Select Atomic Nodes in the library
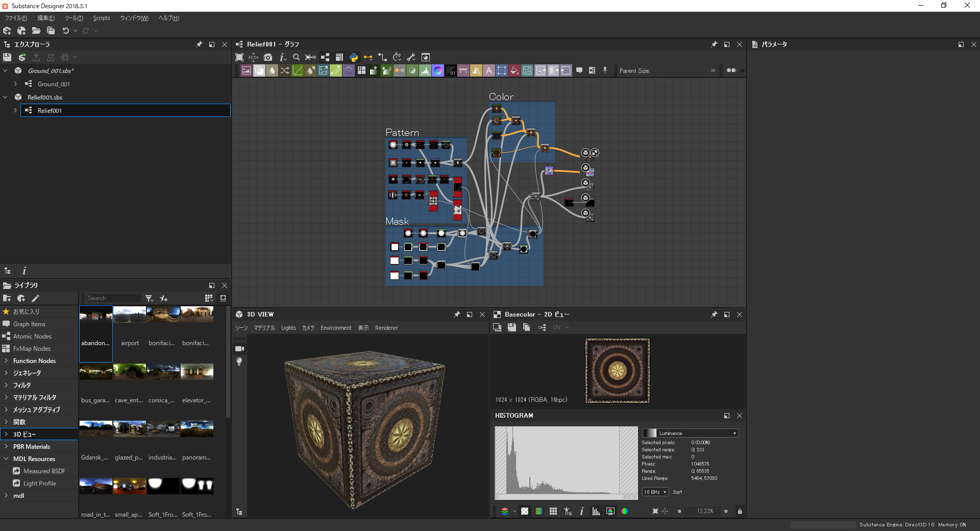The width and height of the screenshot is (980, 531). pos(32,336)
